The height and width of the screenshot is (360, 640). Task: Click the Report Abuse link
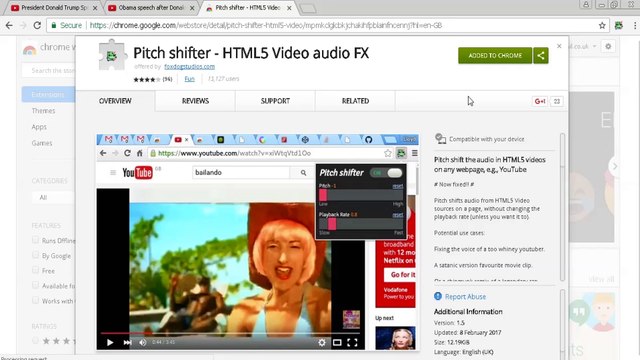[465, 297]
